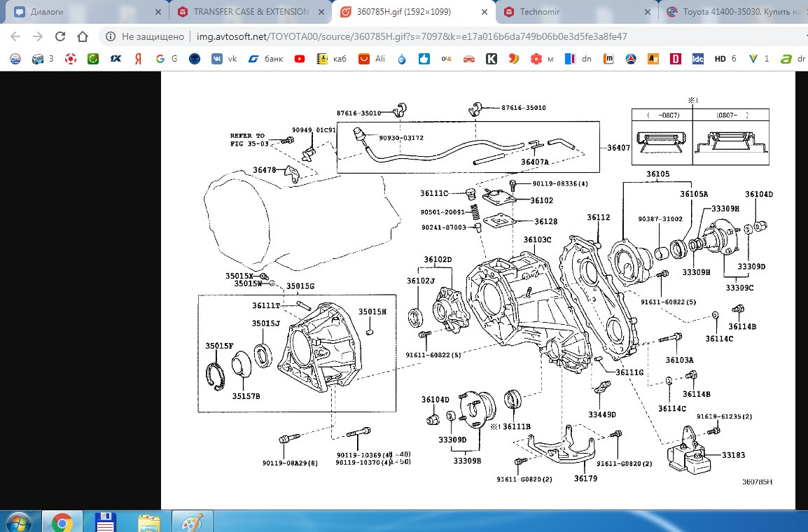
Task: Launch Paint from the taskbar
Action: tap(192, 521)
